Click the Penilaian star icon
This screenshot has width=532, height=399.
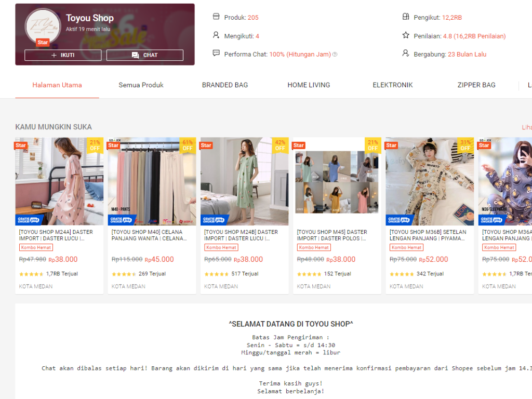coord(406,35)
